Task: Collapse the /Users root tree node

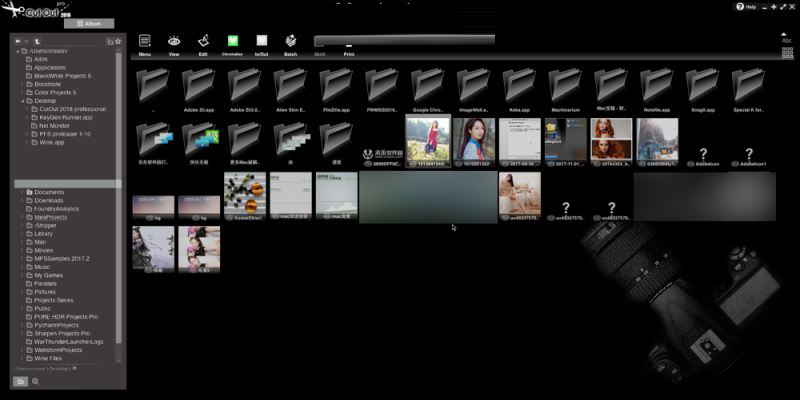Action: click(x=18, y=51)
